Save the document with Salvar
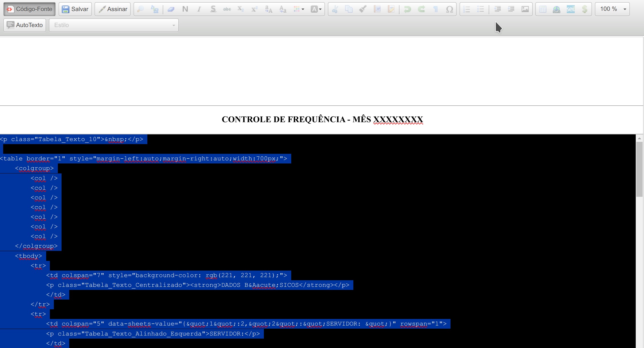The height and width of the screenshot is (348, 644). pos(75,9)
